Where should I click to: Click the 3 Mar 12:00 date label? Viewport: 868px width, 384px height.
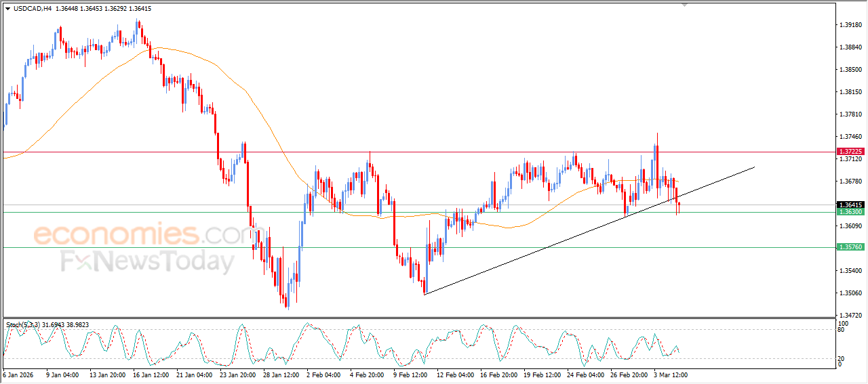(672, 374)
